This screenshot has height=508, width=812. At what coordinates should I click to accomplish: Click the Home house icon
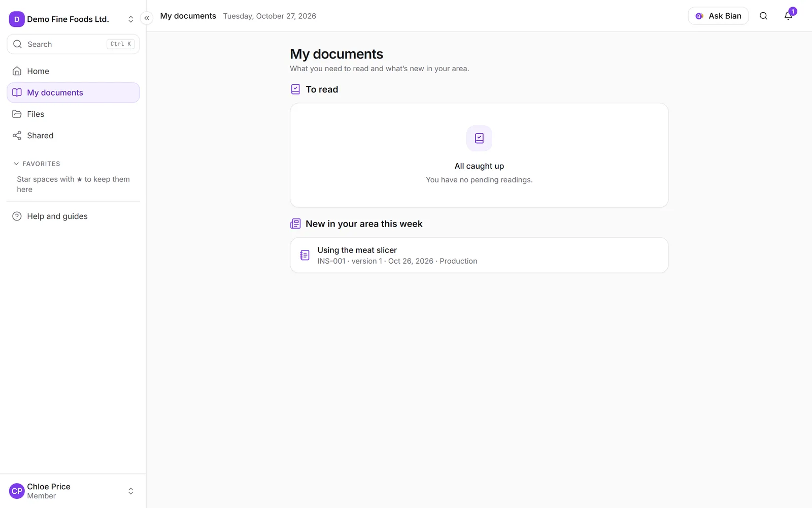(17, 71)
